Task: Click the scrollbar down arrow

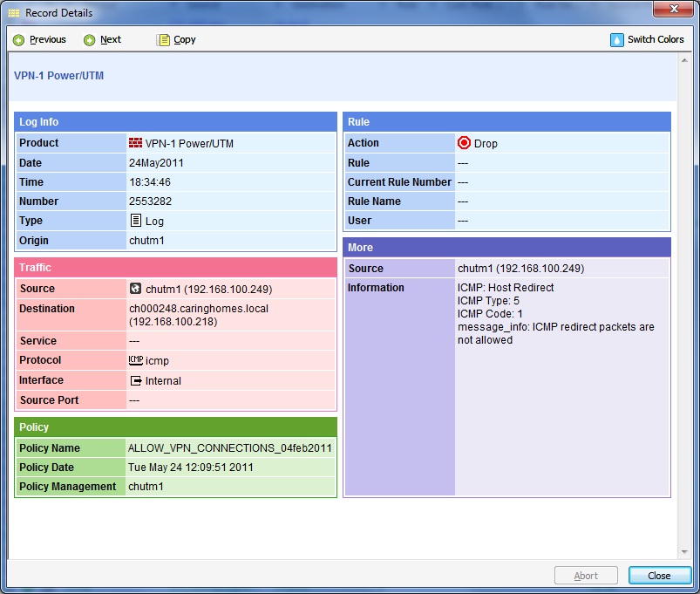Action: click(684, 552)
